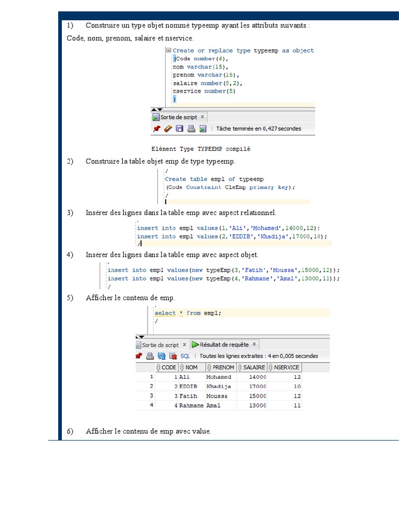Click the run script output icon after printer

203,129
